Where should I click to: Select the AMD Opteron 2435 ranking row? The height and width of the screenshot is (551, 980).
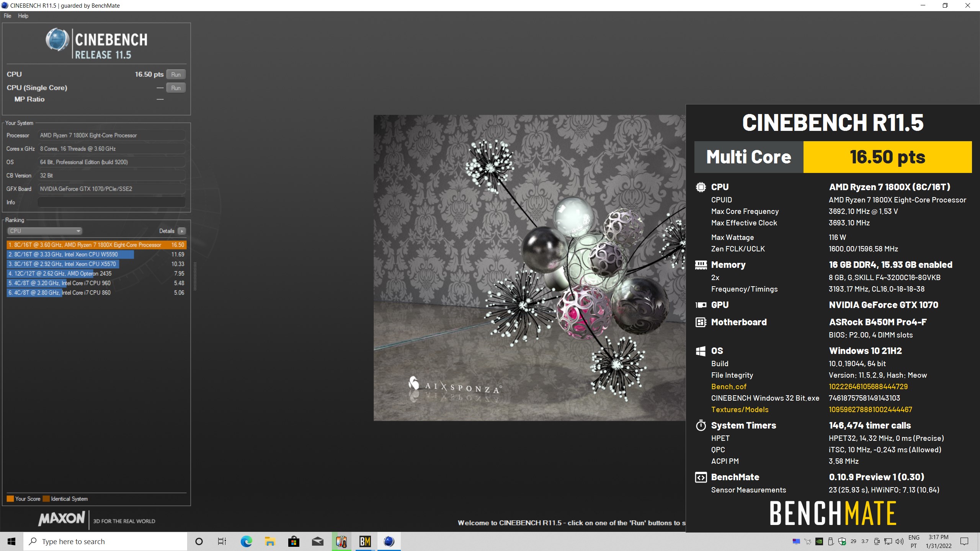(x=96, y=274)
